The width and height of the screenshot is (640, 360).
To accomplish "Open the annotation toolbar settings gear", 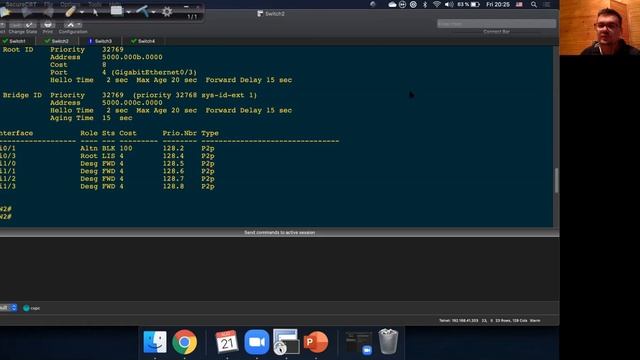I will (167, 11).
